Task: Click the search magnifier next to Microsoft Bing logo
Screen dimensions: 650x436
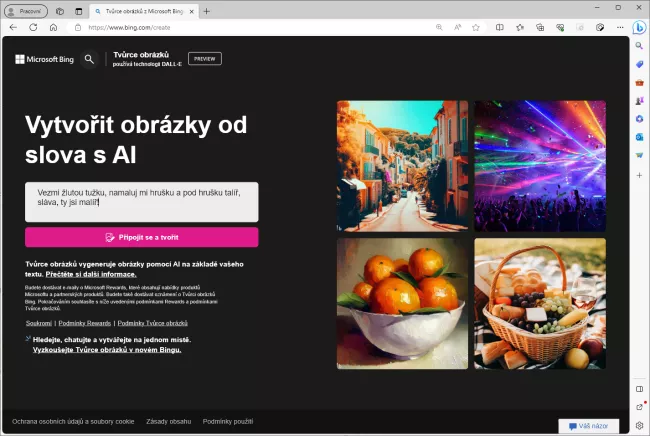Action: click(x=89, y=59)
